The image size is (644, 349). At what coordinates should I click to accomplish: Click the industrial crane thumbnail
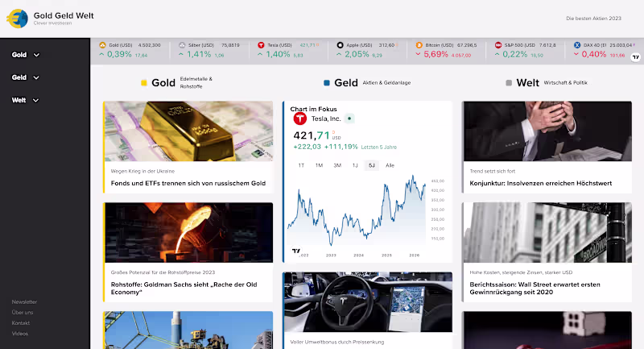189,330
